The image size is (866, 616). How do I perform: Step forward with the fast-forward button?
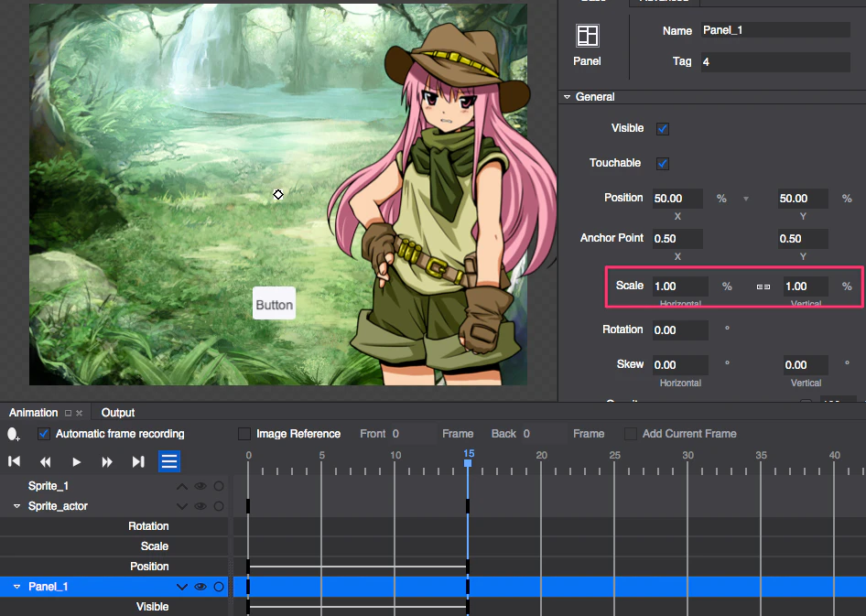pos(107,461)
